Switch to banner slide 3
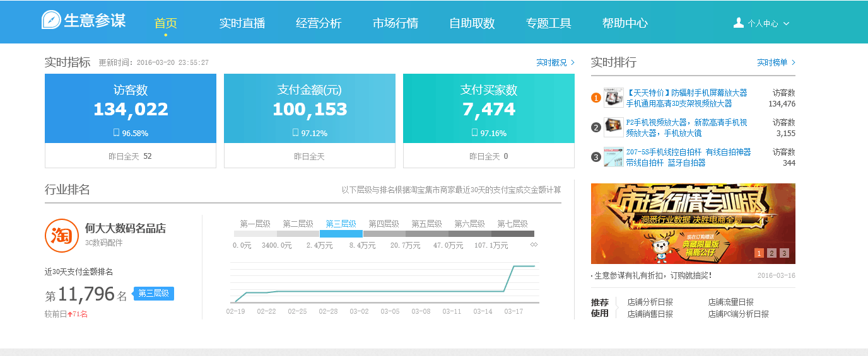This screenshot has height=356, width=868. coord(784,253)
